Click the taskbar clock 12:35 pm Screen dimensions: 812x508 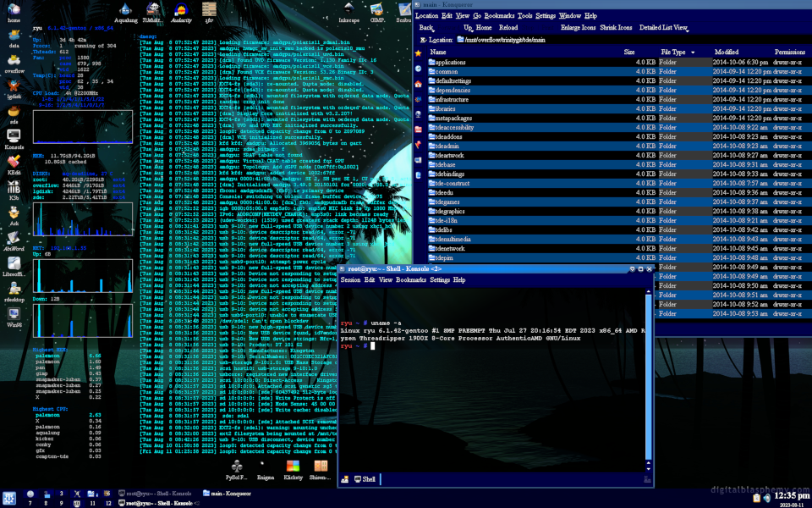click(x=792, y=496)
